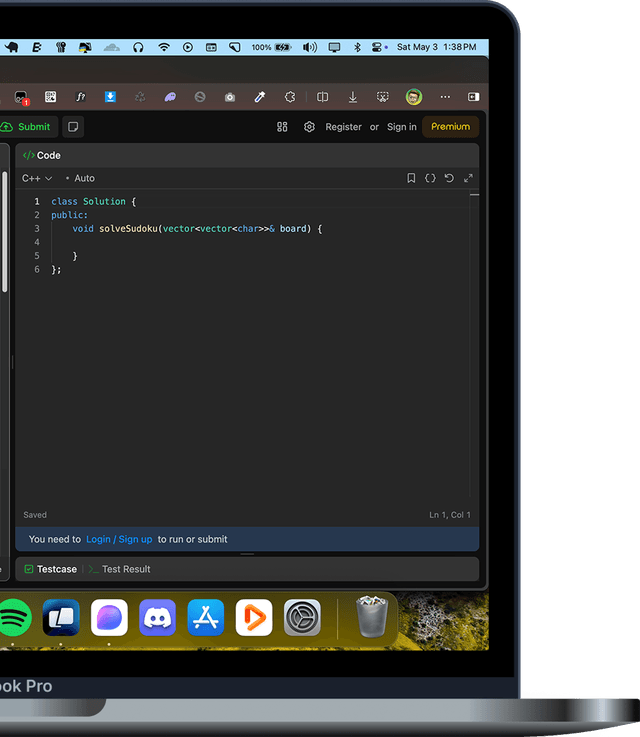
Task: Click the eyedropper color picker extension
Action: [x=260, y=97]
